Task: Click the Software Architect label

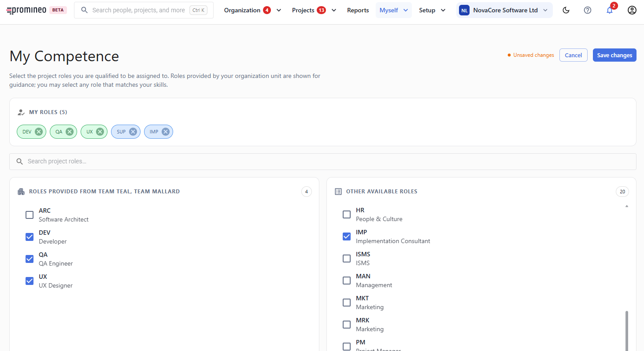Action: pos(64,219)
